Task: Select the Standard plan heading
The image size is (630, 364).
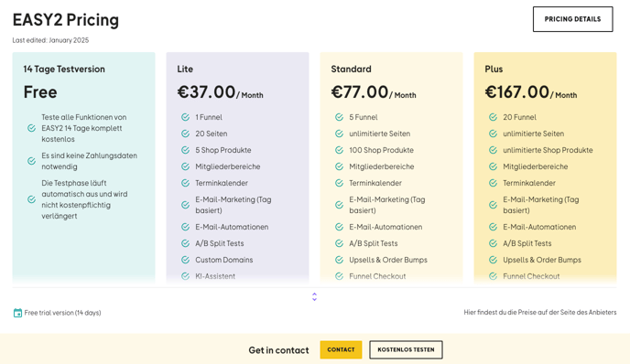Action: [351, 69]
